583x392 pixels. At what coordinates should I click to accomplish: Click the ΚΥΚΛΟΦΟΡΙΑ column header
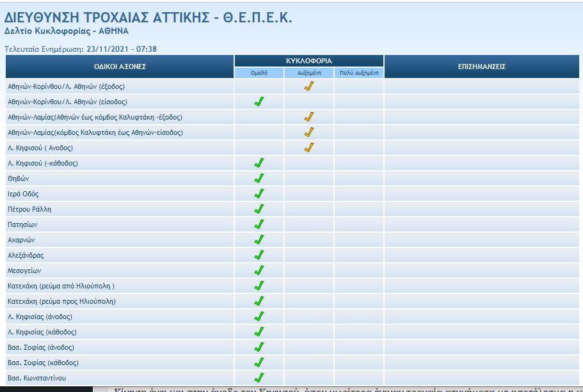(308, 61)
